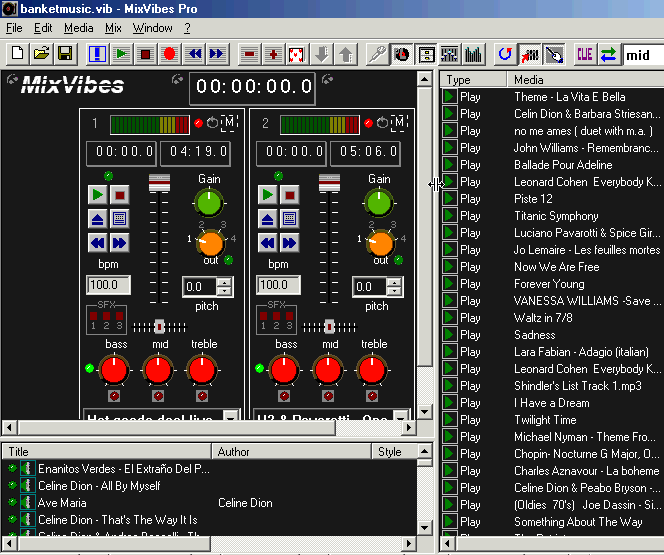The image size is (664, 555).
Task: Click the Open file folder icon
Action: point(41,54)
